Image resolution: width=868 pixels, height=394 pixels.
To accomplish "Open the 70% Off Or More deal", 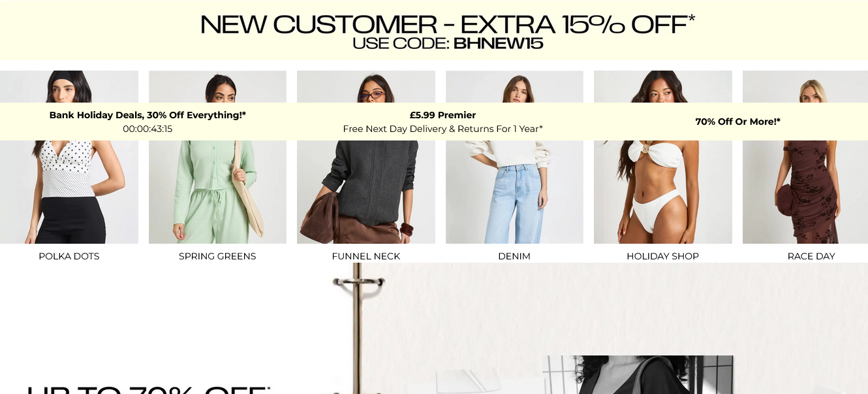I will click(x=737, y=122).
